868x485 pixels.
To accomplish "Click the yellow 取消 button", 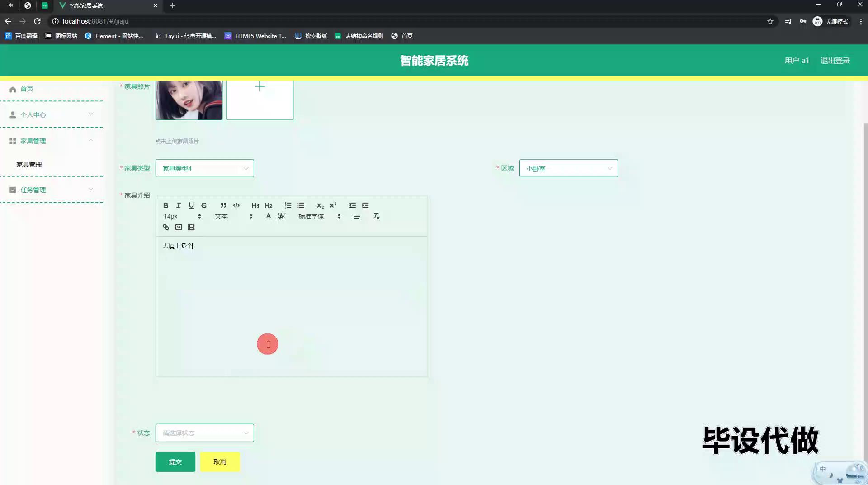I will (220, 462).
